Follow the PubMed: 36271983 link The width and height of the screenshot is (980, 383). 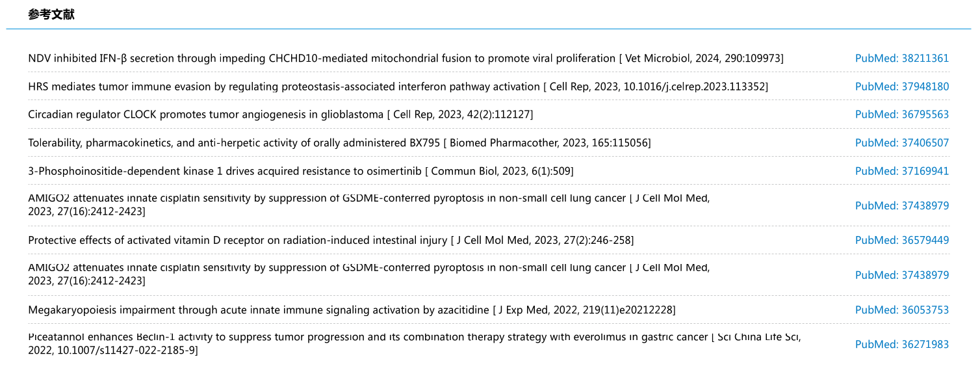coord(902,344)
